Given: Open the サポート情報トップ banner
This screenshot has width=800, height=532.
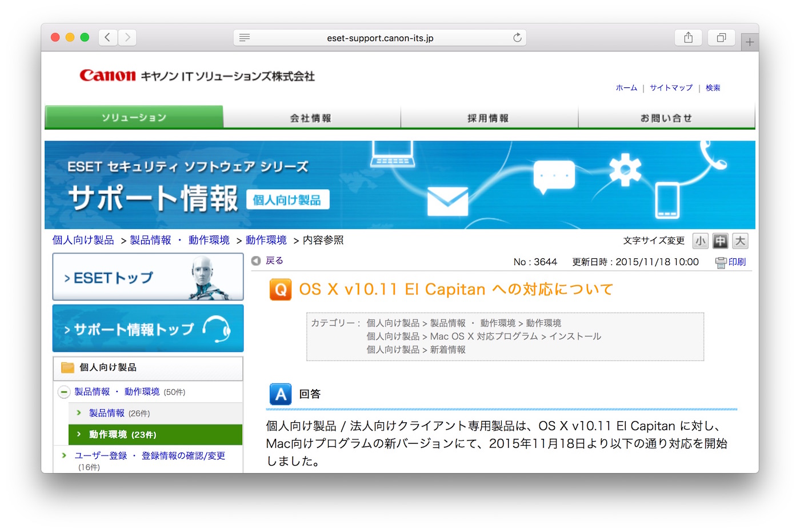Looking at the screenshot, I should coord(148,328).
